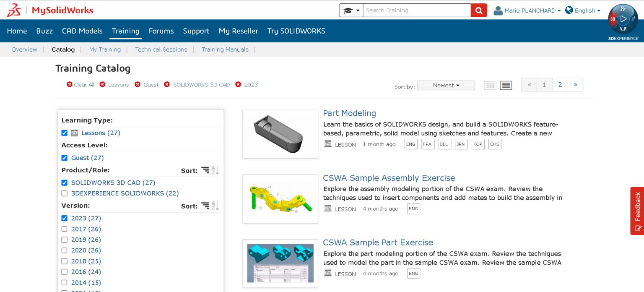Viewport: 644px width, 292px height.
Task: Uncheck the Guest (27) filter
Action: tap(64, 158)
